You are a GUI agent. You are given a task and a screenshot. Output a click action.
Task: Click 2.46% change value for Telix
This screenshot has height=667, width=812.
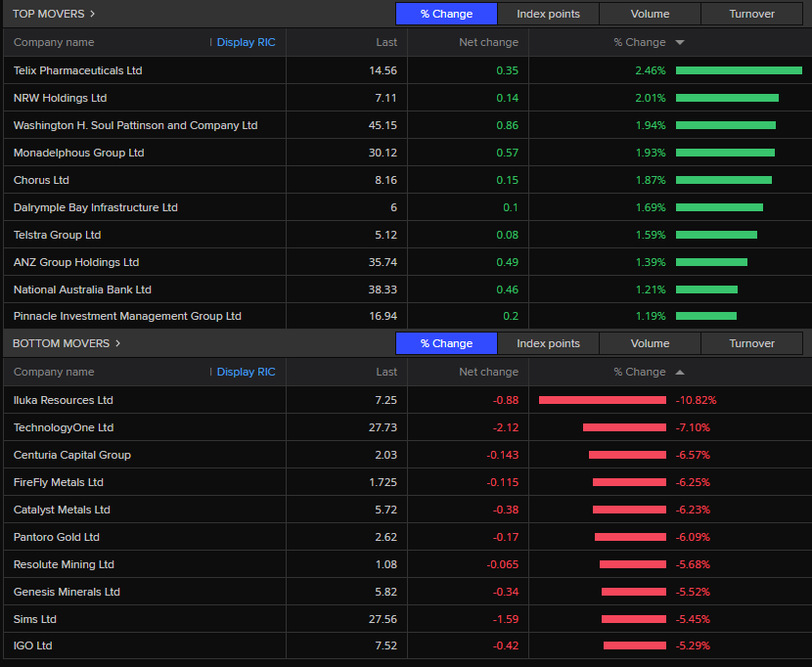(x=651, y=70)
